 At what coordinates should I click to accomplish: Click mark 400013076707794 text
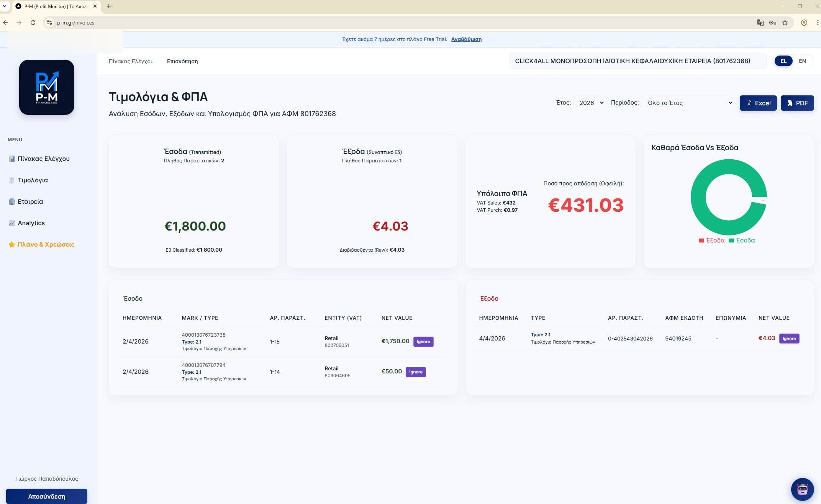coord(203,365)
